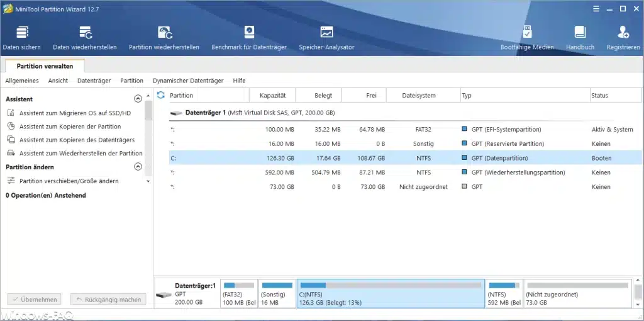Screen dimensions: 644x321
Task: Click the sidebar scroll-down arrow
Action: click(148, 181)
